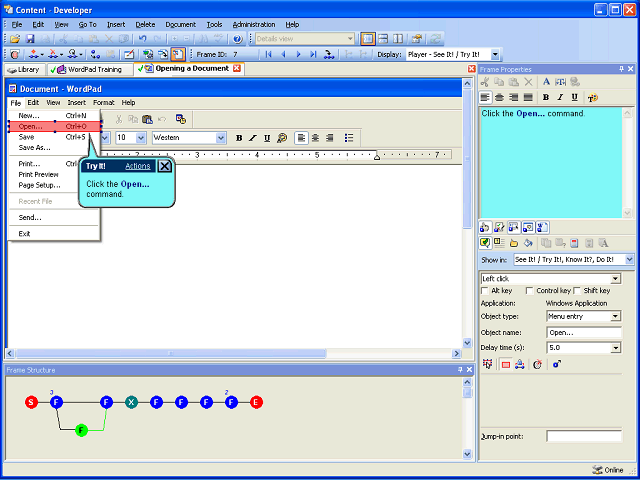This screenshot has width=640, height=480.
Task: Click the Undo arrow icon
Action: (142, 39)
